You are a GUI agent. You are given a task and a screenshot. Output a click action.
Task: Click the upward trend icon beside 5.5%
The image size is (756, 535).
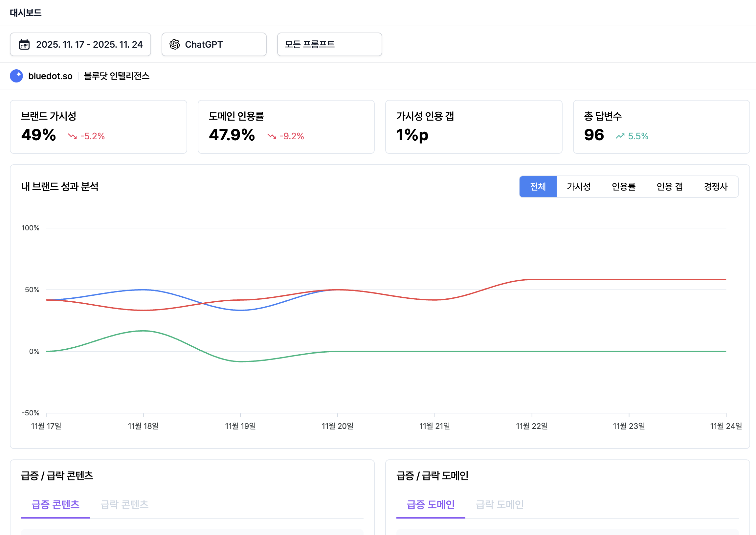(x=620, y=136)
